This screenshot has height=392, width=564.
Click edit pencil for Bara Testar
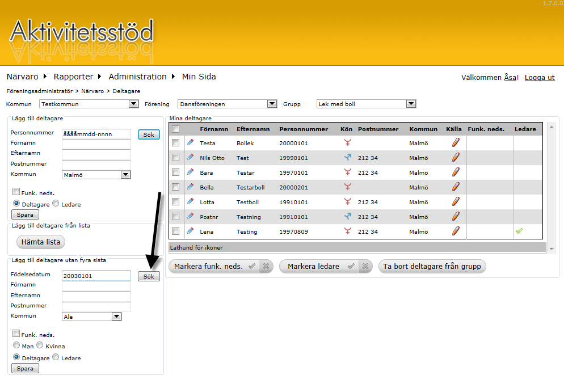190,172
